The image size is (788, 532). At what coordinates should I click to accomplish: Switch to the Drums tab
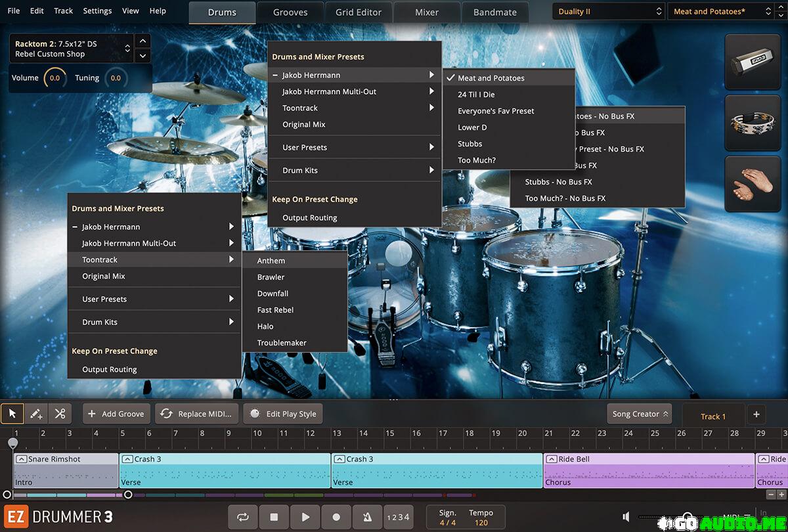pos(222,12)
